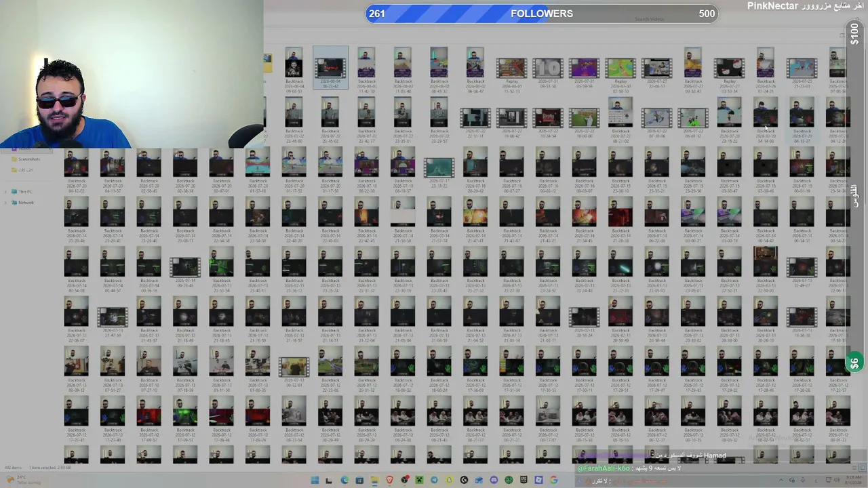Select video 2026-07-25 21-23-03
868x488 pixels.
(x=802, y=71)
